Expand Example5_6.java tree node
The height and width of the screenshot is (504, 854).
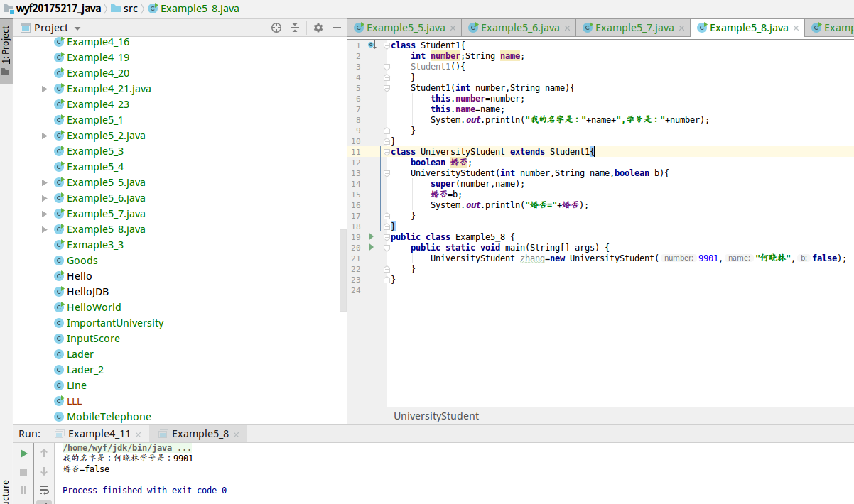tap(45, 198)
